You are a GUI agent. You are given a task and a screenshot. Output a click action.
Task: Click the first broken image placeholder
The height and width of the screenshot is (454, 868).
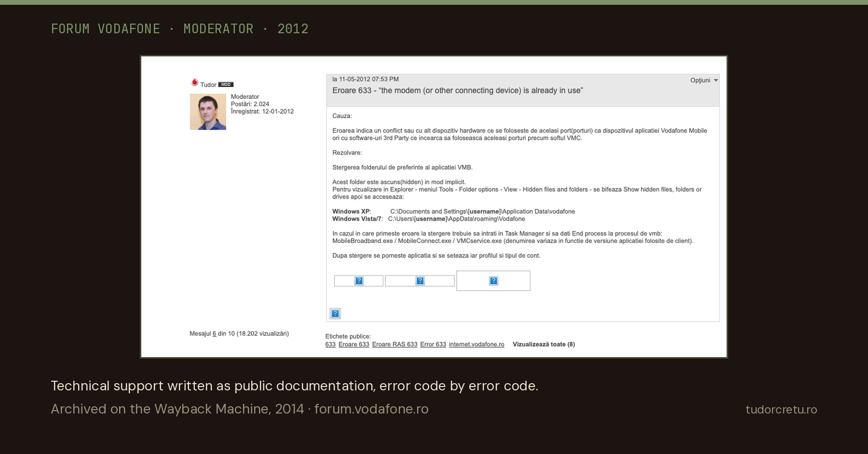coord(359,281)
